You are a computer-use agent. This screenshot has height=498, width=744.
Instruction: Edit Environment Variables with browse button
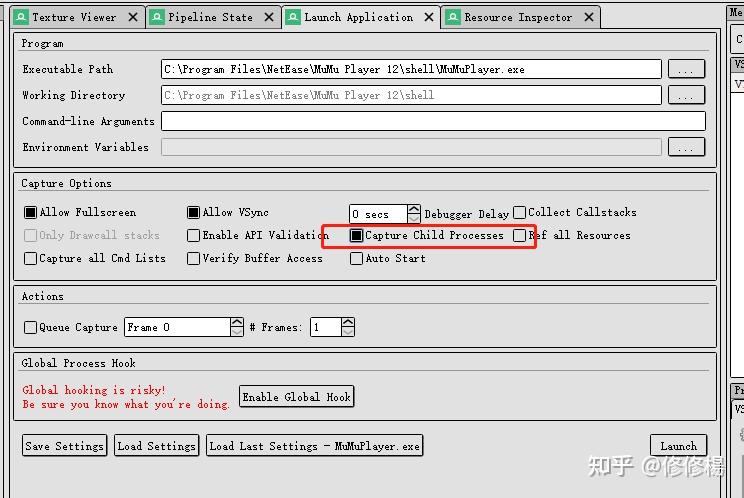click(x=686, y=147)
